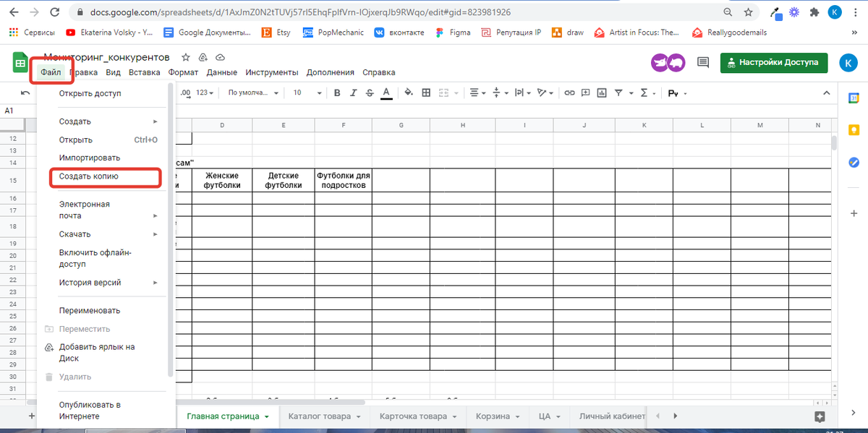
Task: Open Google Keep in side panel
Action: 854,130
